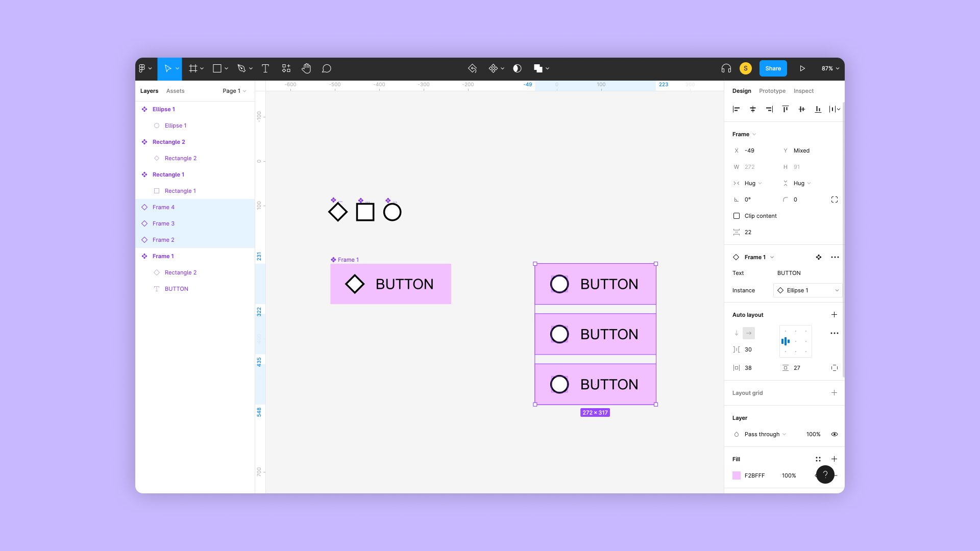Screen dimensions: 980x551
Task: Switch to the Inspect tab
Action: coord(804,91)
